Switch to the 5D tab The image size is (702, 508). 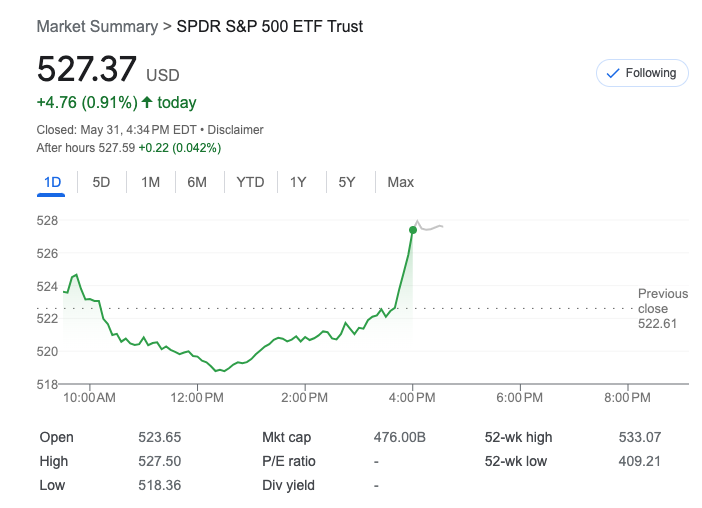tap(101, 182)
